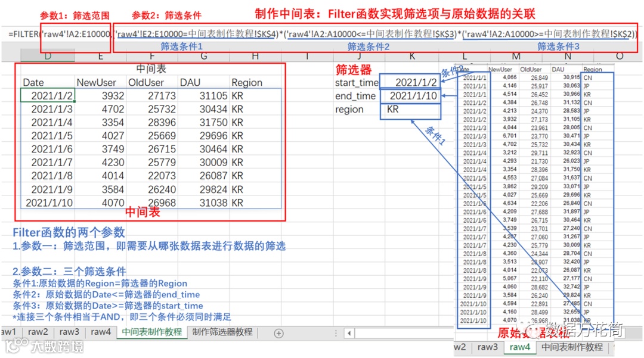Screen dimensions: 644x358
Task: Select the selected cell 2021/1/2 in the 中间表
Action: click(48, 95)
